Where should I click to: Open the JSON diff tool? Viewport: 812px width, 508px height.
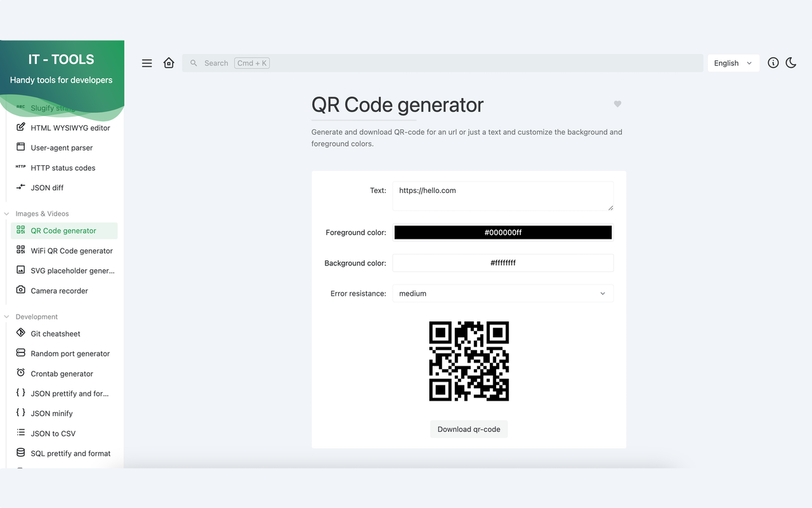tap(64, 187)
